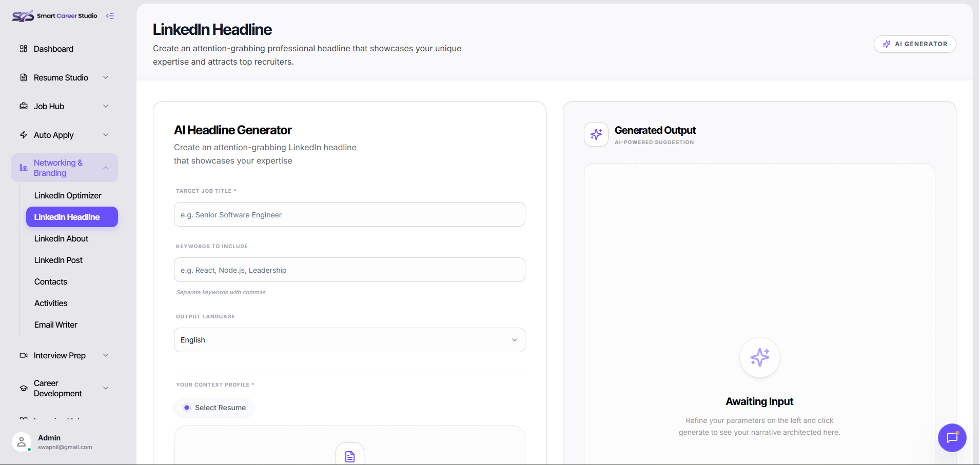Expand the Career Development chevron
The height and width of the screenshot is (465, 980).
point(106,388)
